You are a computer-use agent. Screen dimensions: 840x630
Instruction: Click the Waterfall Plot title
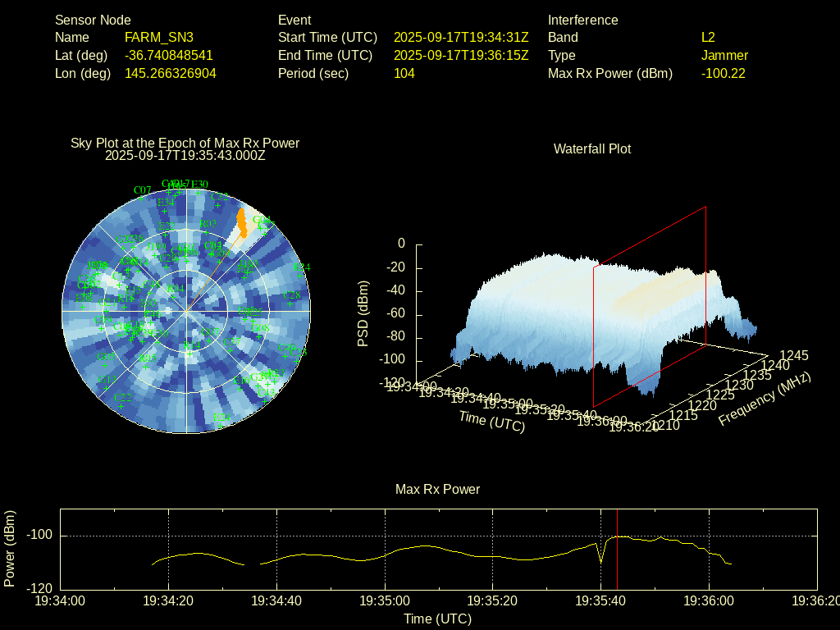592,148
